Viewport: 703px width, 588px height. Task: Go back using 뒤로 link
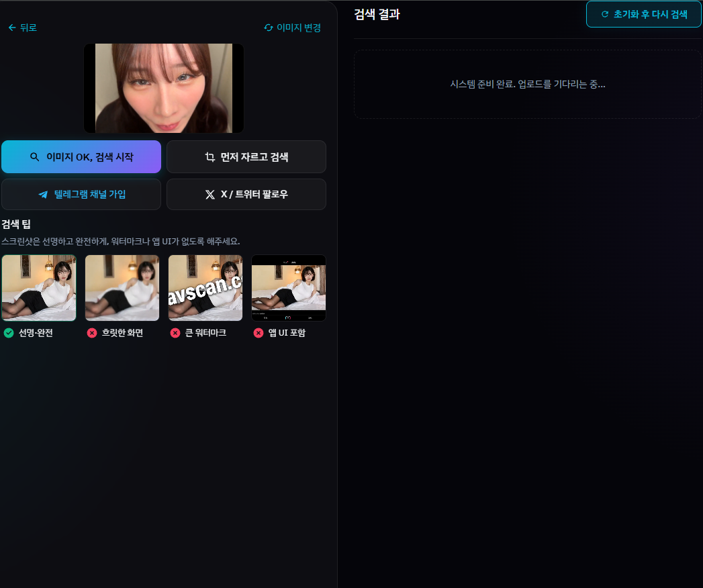[22, 28]
